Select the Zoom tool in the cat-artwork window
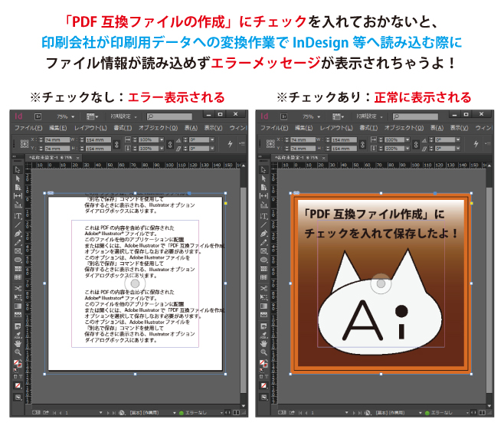 263,352
